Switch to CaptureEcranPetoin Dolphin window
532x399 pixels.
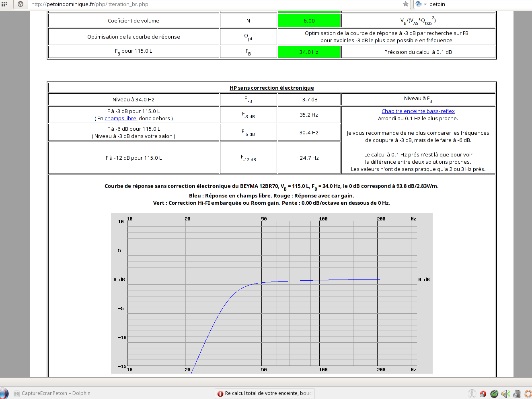pyautogui.click(x=52, y=393)
